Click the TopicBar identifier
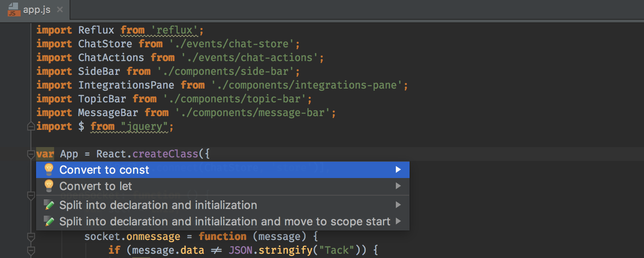This screenshot has width=644, height=258. coord(102,99)
